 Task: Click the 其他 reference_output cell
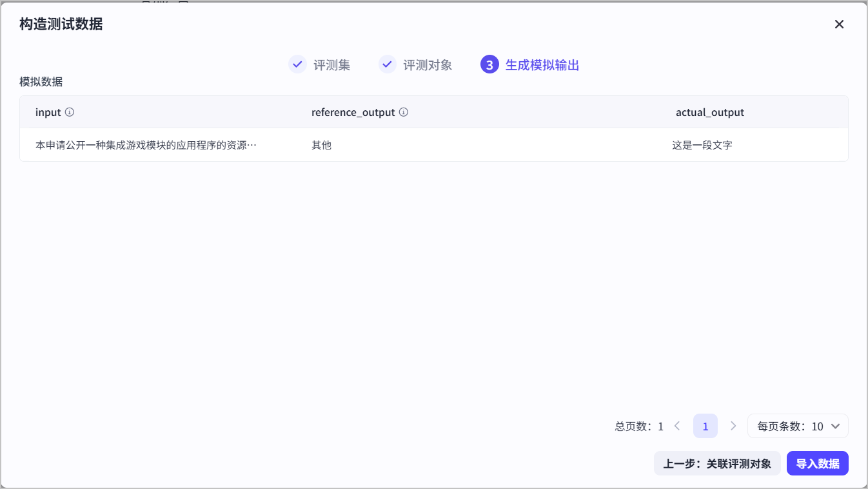point(321,145)
